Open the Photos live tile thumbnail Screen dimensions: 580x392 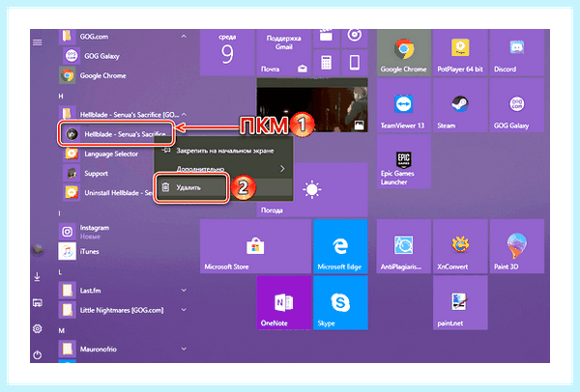tap(312, 105)
